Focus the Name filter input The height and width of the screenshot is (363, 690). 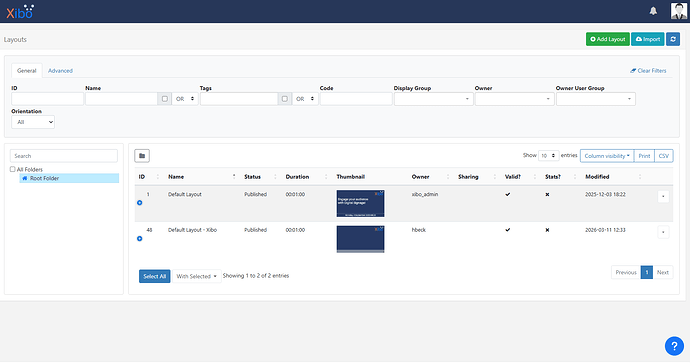coord(121,99)
